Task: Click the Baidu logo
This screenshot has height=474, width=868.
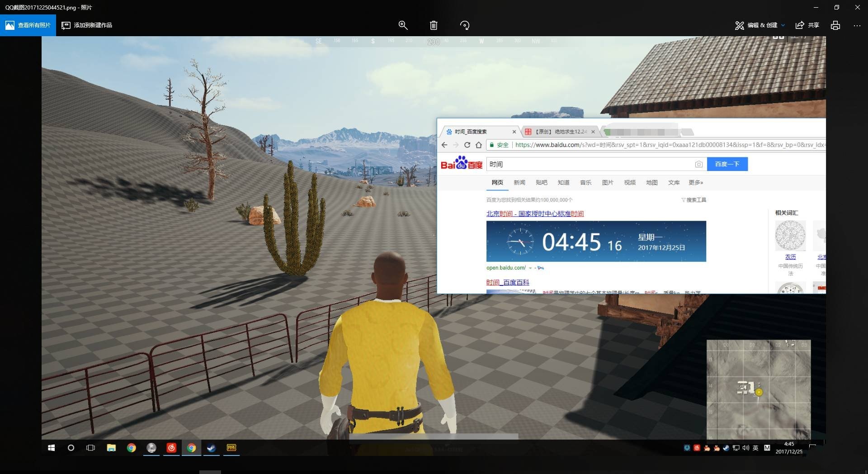Action: tap(462, 163)
